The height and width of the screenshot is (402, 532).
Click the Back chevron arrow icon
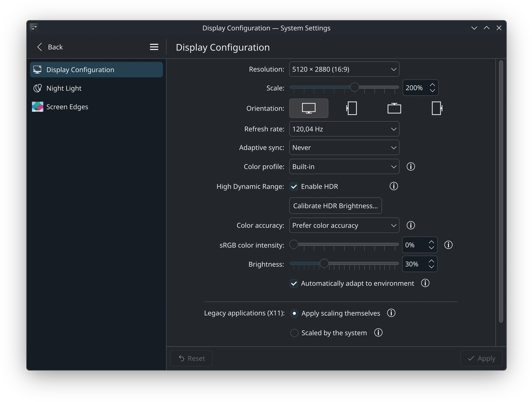point(40,47)
